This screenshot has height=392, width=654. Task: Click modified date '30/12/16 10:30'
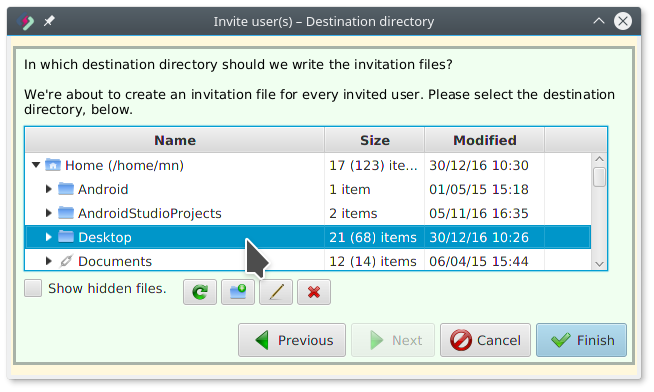479,166
